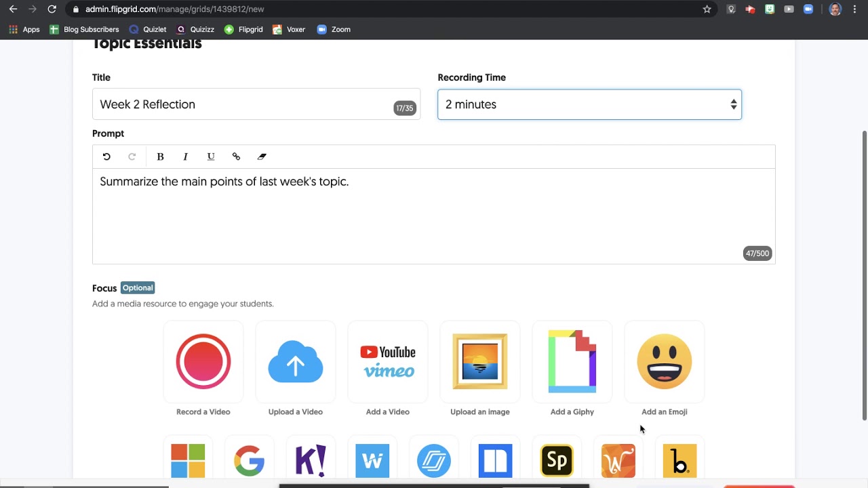Open the Flipgrid bookmark

click(x=243, y=30)
